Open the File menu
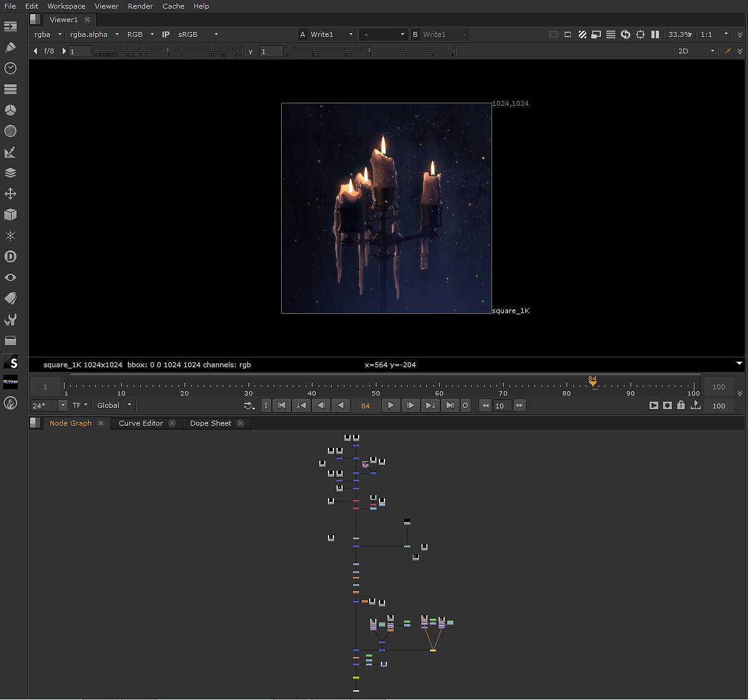Screen dimensions: 748x700 click(10, 6)
